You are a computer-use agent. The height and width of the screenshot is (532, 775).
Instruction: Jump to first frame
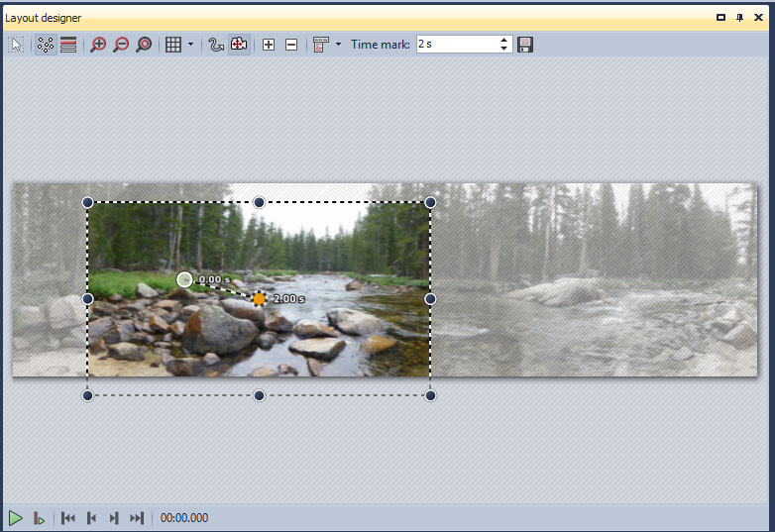(x=68, y=518)
